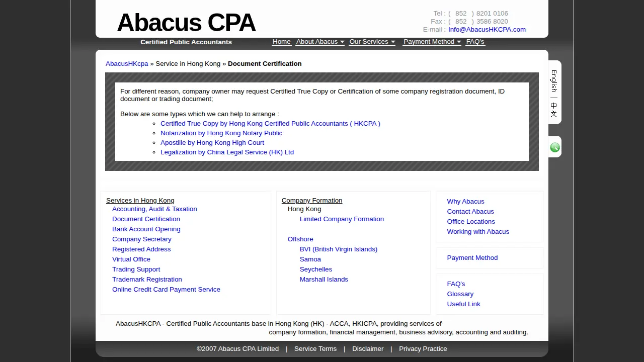
Task: Open Company Secretary link
Action: [142, 239]
